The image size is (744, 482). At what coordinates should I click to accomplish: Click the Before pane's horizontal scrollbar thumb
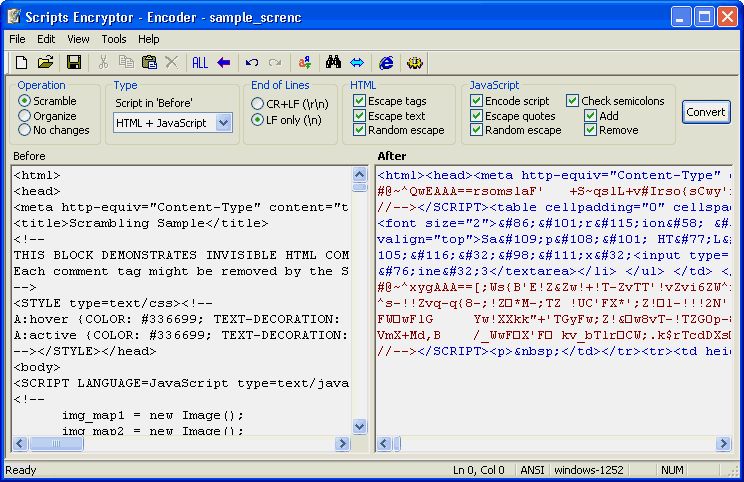pyautogui.click(x=68, y=443)
